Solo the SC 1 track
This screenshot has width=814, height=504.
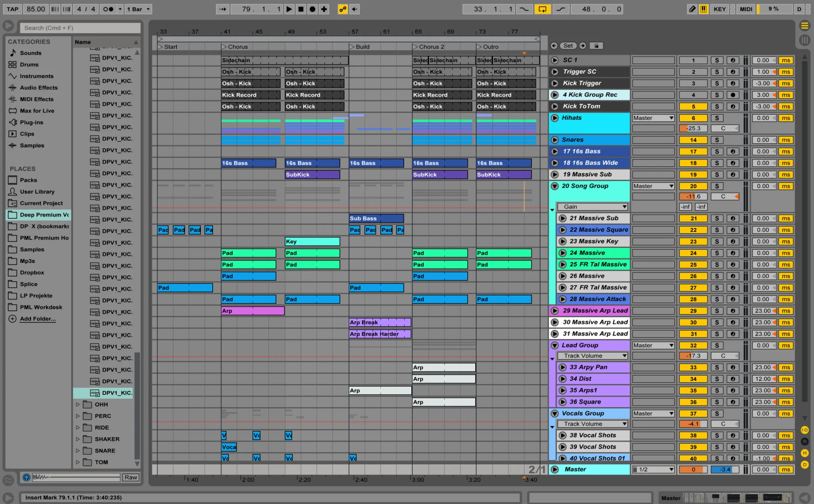pos(717,60)
